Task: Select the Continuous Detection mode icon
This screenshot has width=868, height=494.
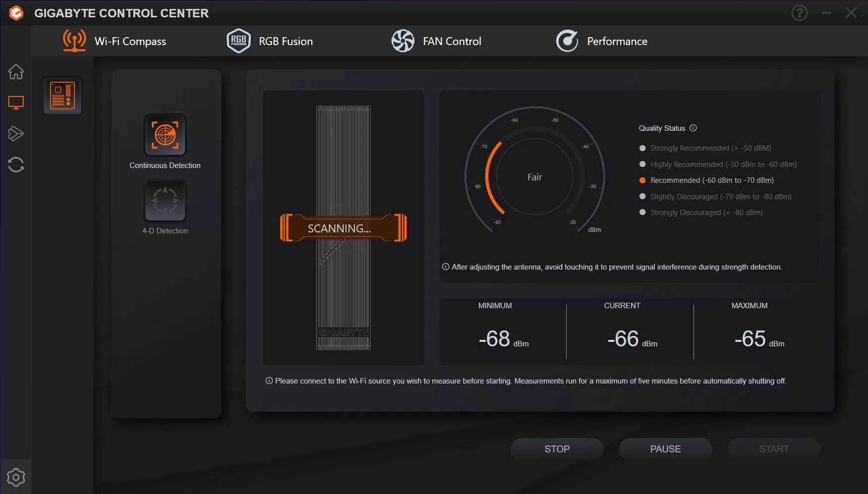Action: pos(165,135)
